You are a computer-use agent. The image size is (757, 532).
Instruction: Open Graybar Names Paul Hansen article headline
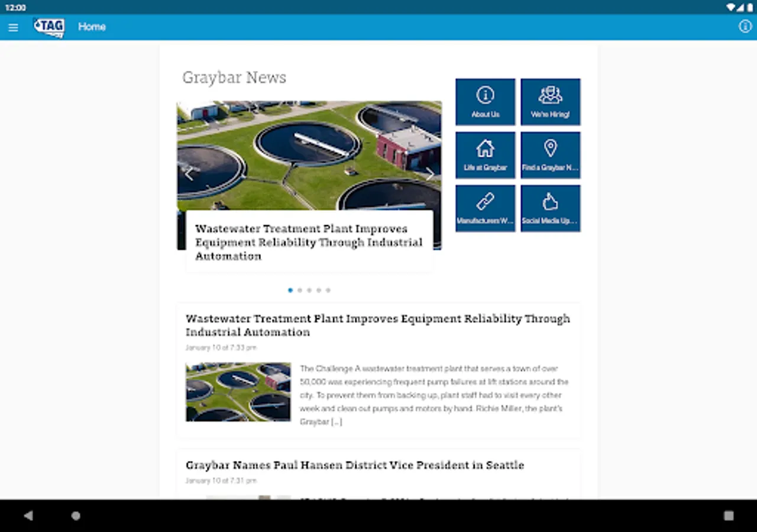[355, 465]
